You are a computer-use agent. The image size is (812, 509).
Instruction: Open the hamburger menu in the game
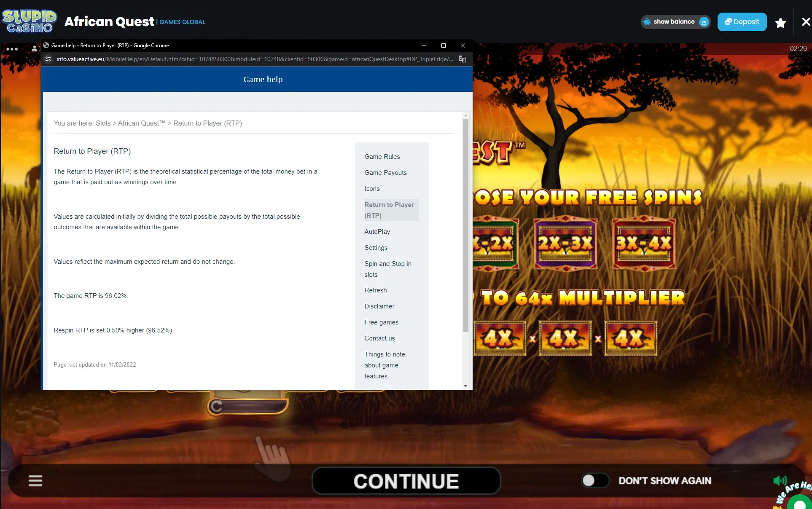(35, 481)
